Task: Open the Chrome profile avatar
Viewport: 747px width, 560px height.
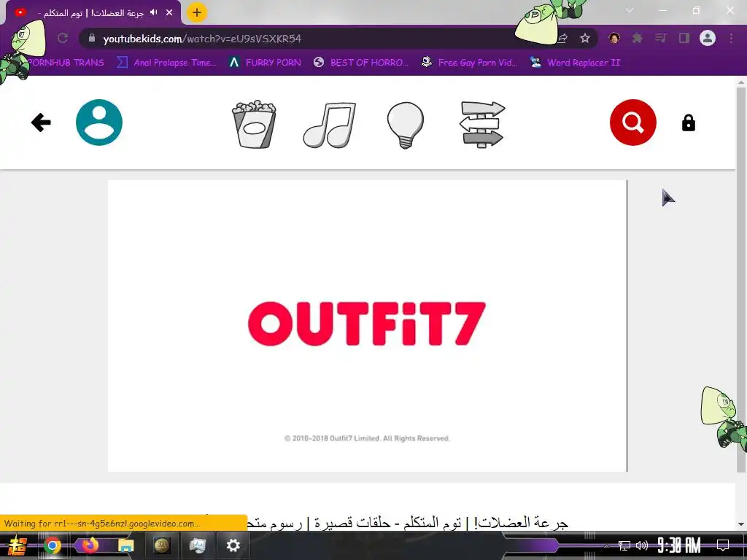Action: tap(708, 38)
